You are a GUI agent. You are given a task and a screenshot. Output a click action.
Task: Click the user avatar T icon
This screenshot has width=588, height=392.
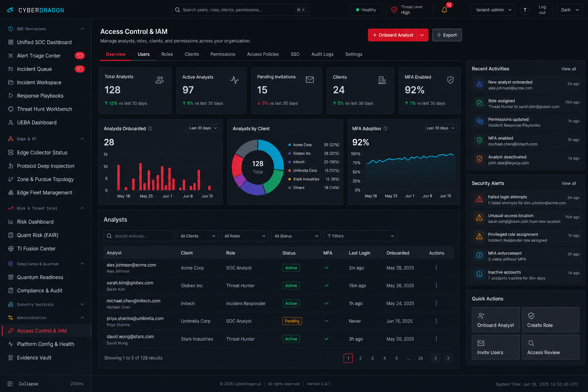pos(525,10)
